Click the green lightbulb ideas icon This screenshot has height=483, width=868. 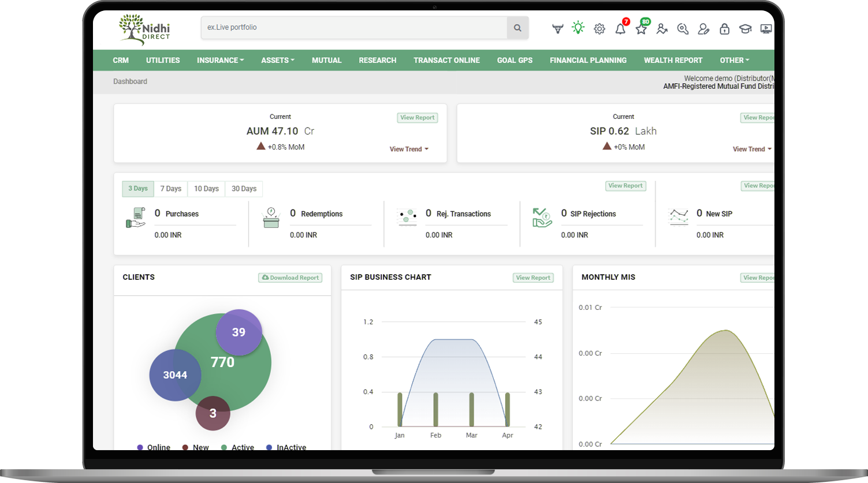point(578,28)
